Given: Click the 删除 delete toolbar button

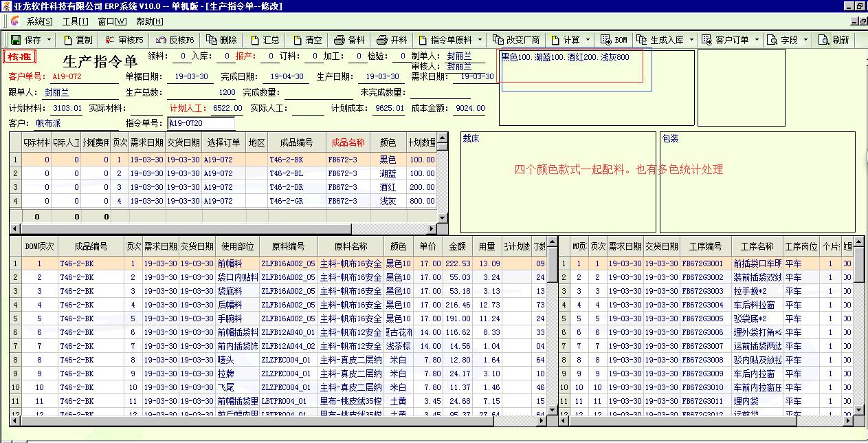Looking at the screenshot, I should click(x=221, y=40).
